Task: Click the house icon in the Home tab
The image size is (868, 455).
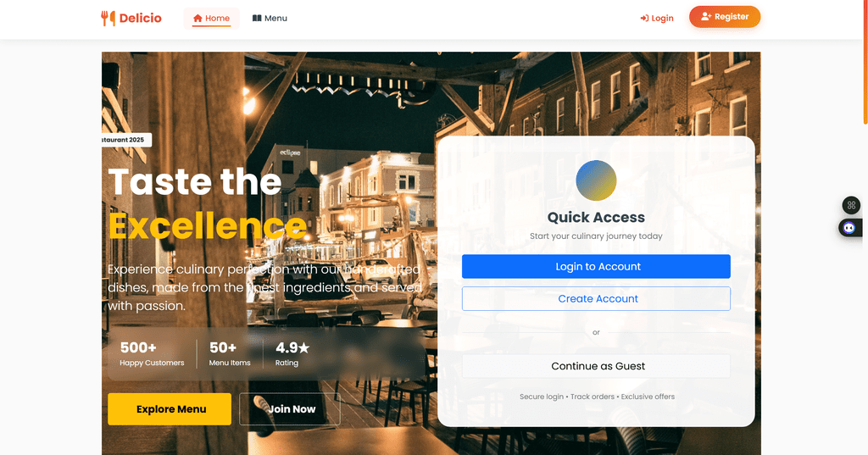Action: [198, 19]
